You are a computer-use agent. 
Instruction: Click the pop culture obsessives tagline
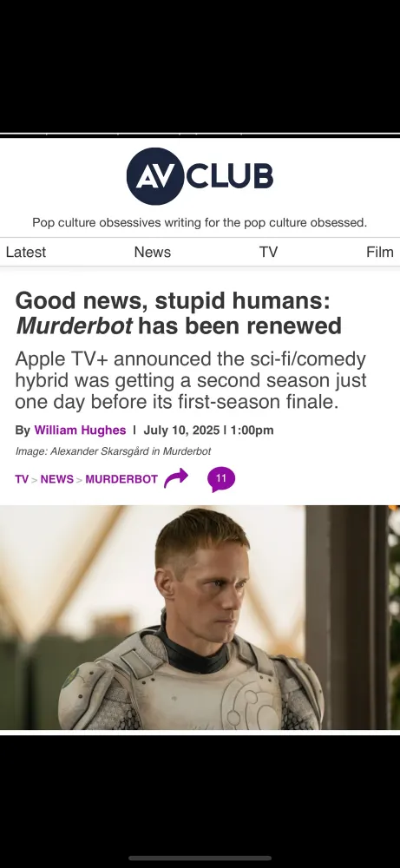[200, 222]
